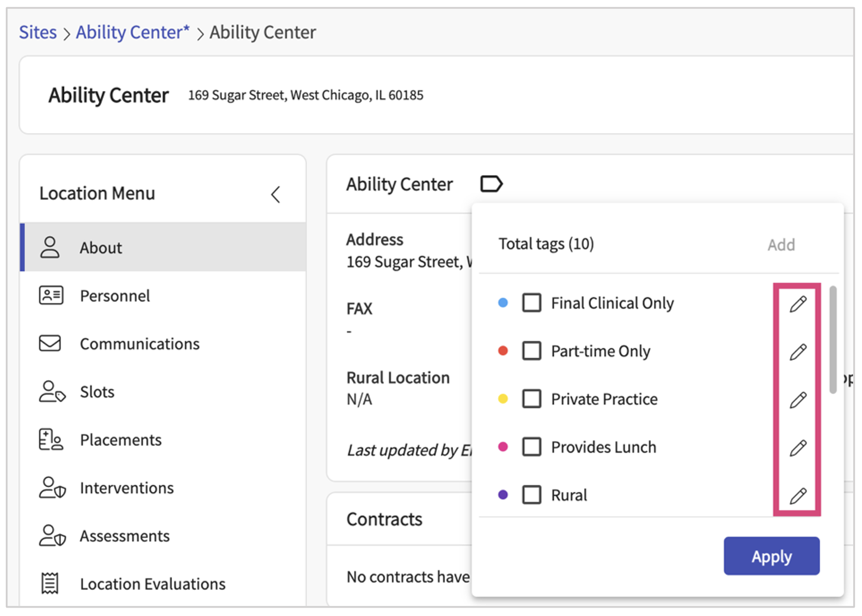Edit the Private Practice tag
This screenshot has height=616, width=862.
[798, 400]
